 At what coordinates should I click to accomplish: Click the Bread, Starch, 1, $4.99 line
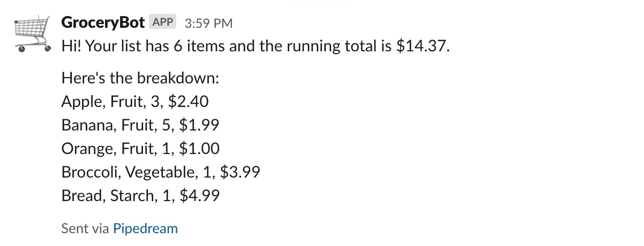140,196
